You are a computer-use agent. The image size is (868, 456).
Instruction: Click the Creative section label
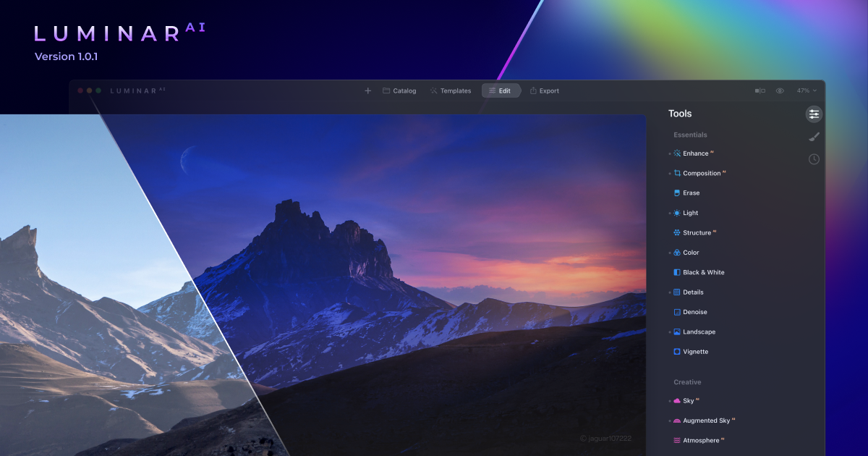[687, 381]
